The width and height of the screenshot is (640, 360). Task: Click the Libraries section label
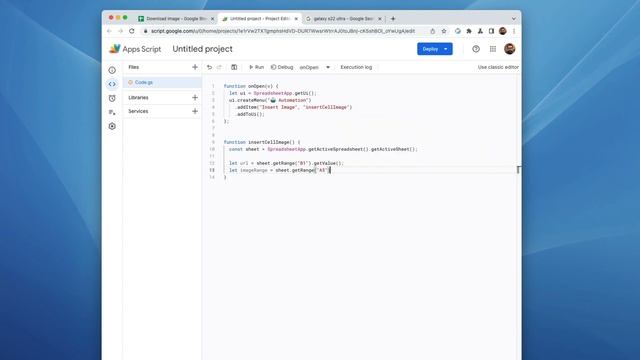coord(138,98)
